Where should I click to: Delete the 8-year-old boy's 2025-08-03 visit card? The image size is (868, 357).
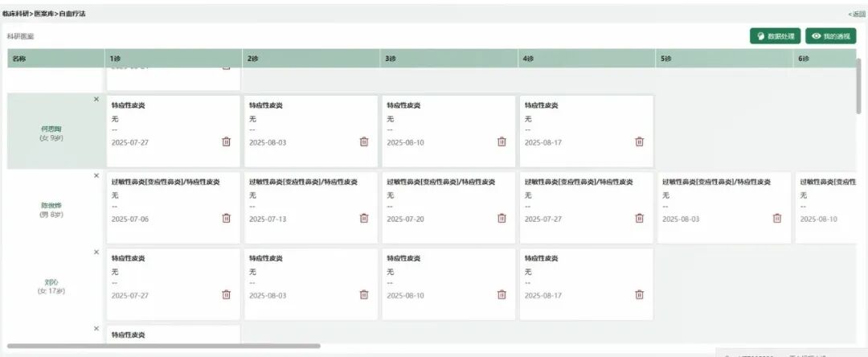777,218
